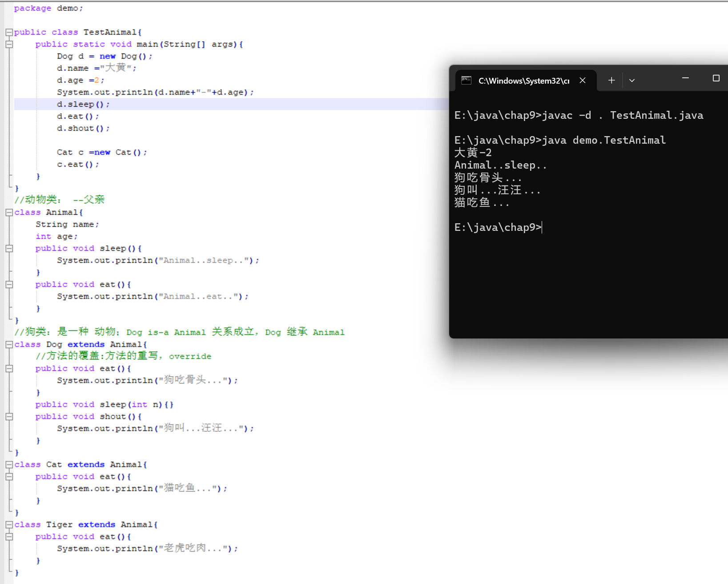
Task: Select the C:\Windows\System32 tab
Action: pos(523,81)
